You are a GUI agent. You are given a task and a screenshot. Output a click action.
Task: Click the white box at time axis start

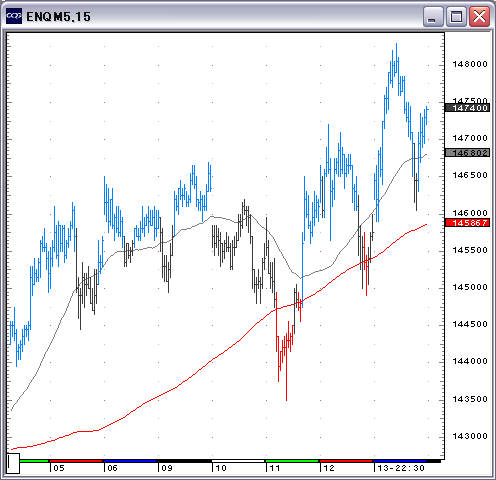point(13,463)
